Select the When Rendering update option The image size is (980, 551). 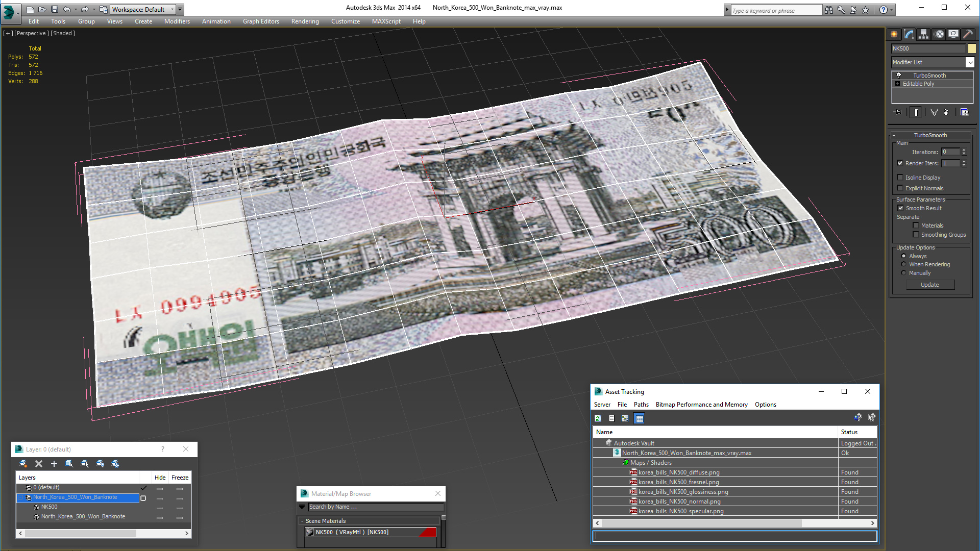point(904,264)
